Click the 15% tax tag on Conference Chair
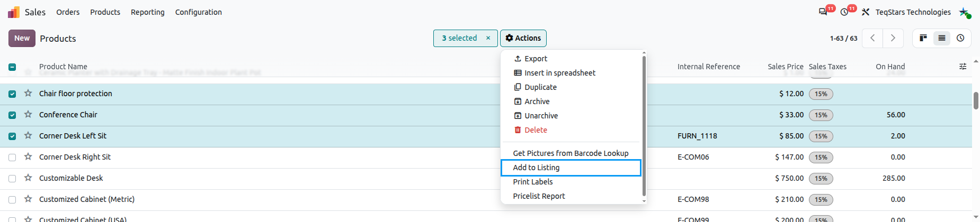 (x=821, y=115)
